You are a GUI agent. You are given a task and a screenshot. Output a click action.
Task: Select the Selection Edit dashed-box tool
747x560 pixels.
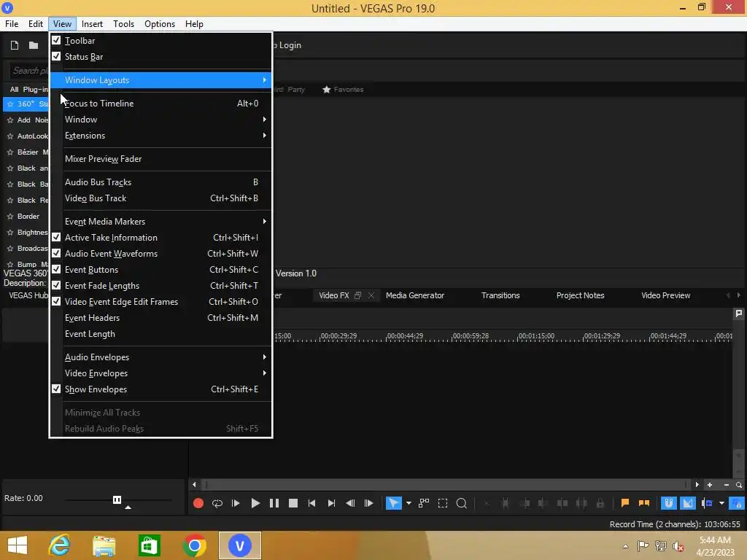443,503
